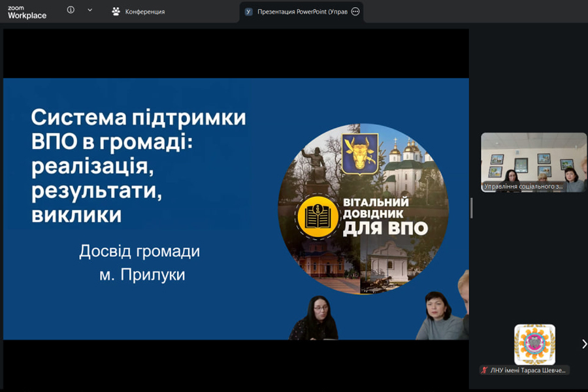Screen dimensions: 588x392
Task: Click the ЛНУ імені Тараса Шевченка name label
Action: pos(529,370)
